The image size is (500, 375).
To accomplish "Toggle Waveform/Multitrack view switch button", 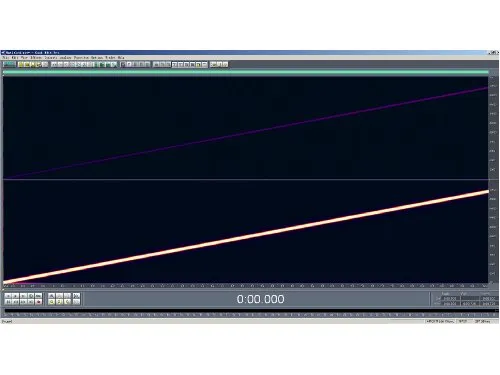I will point(9,64).
